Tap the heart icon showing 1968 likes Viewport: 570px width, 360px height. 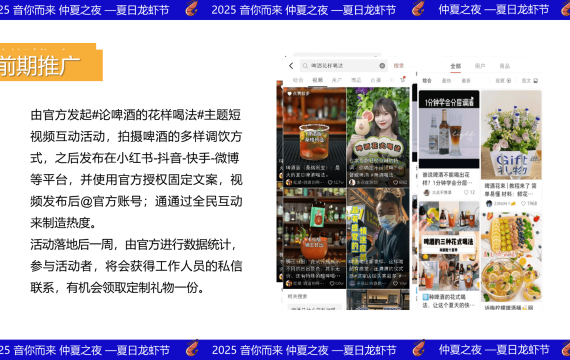click(523, 203)
